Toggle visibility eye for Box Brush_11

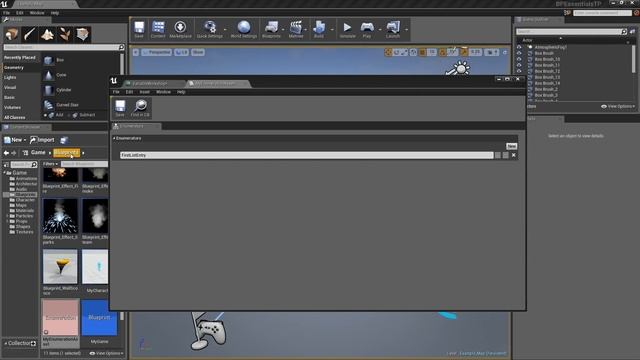519,65
